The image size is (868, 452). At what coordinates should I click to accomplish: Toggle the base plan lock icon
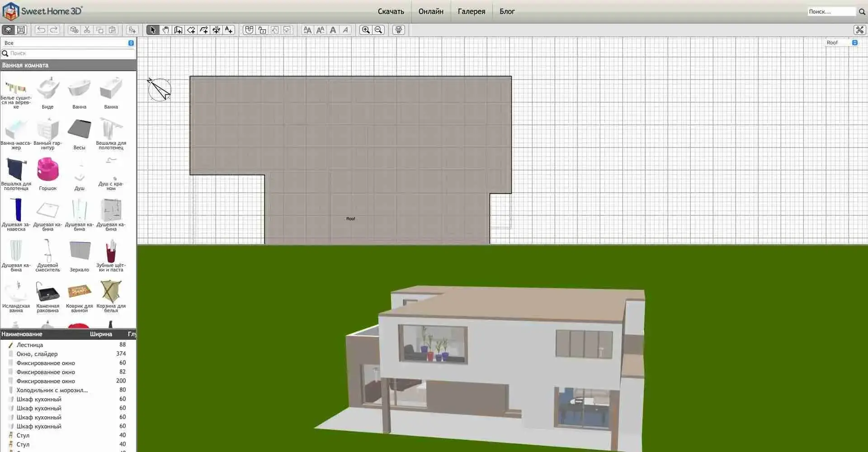coord(262,30)
